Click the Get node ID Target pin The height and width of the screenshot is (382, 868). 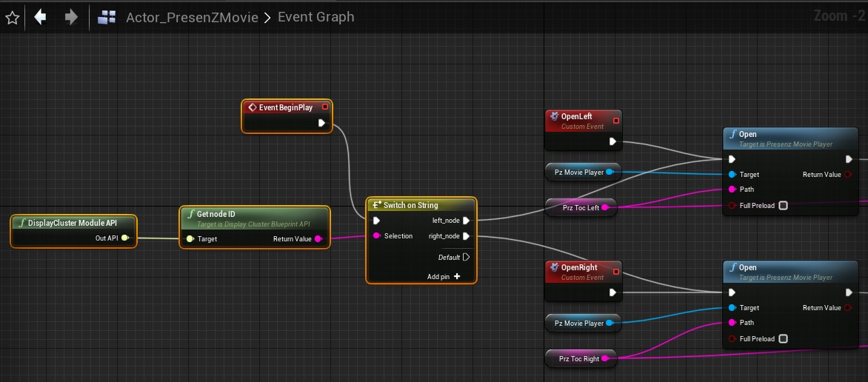[x=190, y=239]
